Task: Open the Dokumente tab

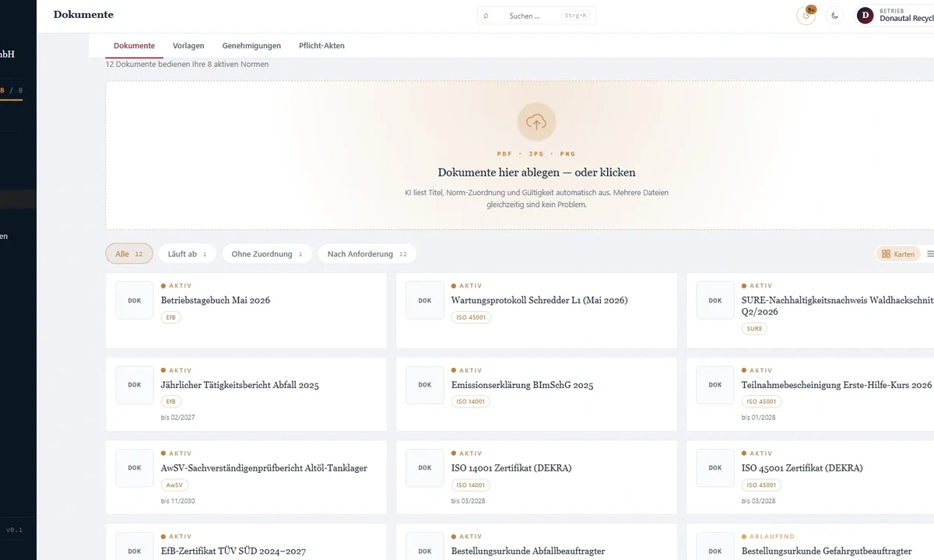Action: (x=134, y=46)
